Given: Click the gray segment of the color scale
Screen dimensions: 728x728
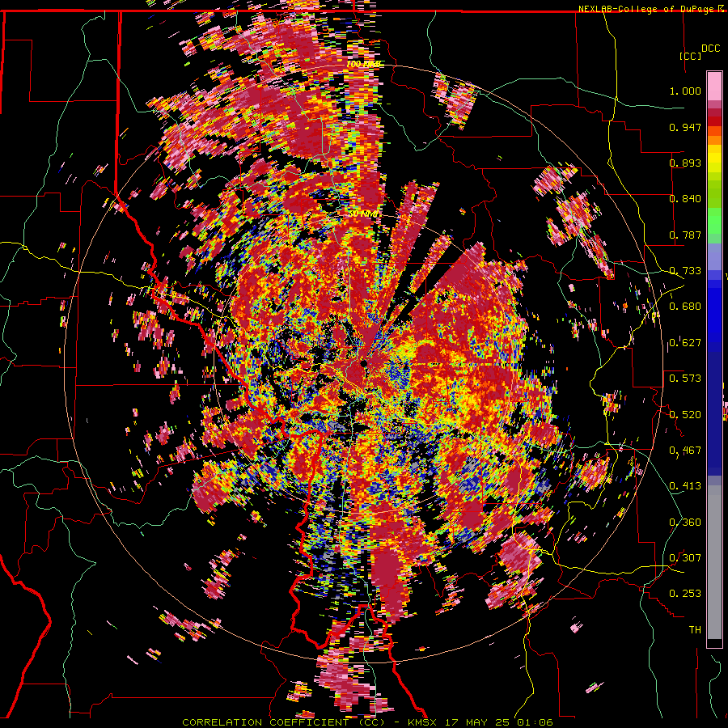Looking at the screenshot, I should (714, 562).
